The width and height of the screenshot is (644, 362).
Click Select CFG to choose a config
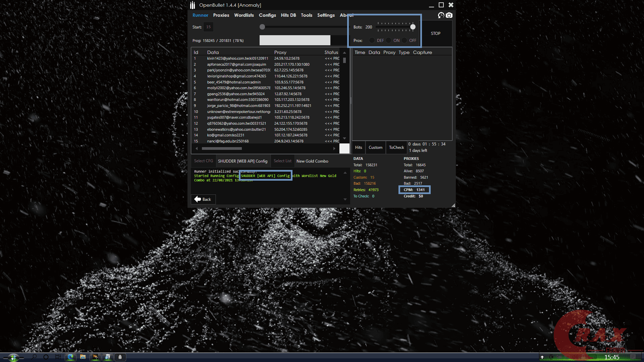pos(203,161)
